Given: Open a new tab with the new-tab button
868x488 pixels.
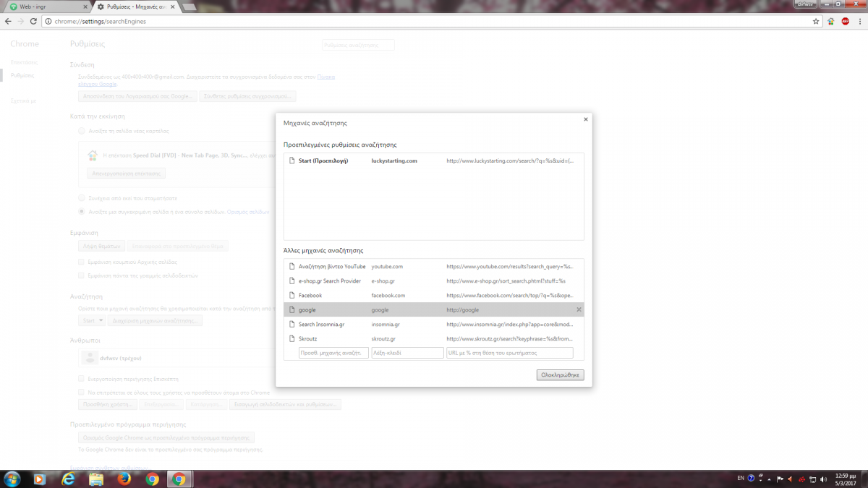Looking at the screenshot, I should pos(190,7).
